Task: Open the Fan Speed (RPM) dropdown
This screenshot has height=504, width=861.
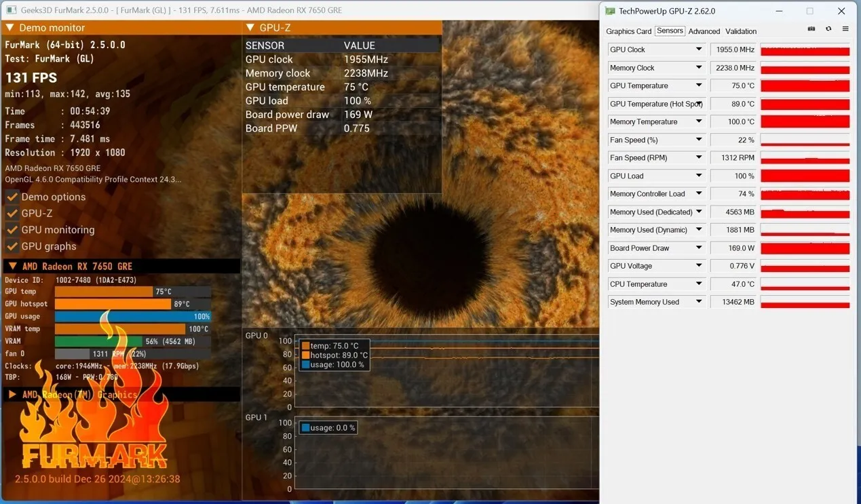Action: pyautogui.click(x=699, y=157)
